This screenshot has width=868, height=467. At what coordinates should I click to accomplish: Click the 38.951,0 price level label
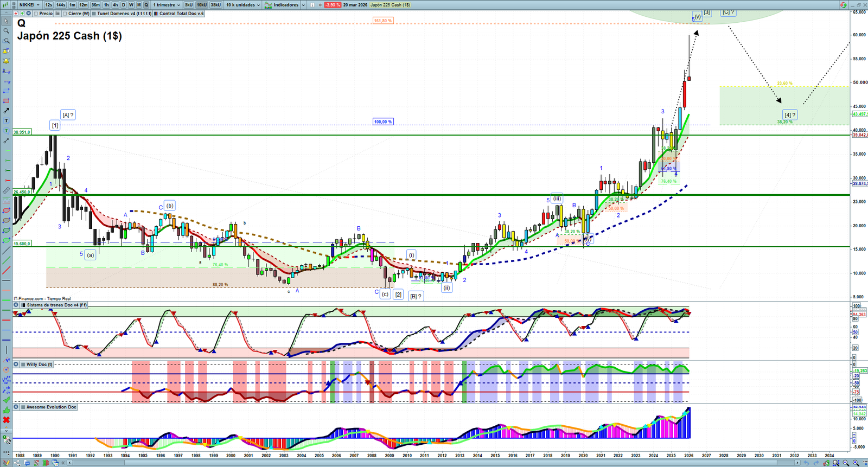22,132
